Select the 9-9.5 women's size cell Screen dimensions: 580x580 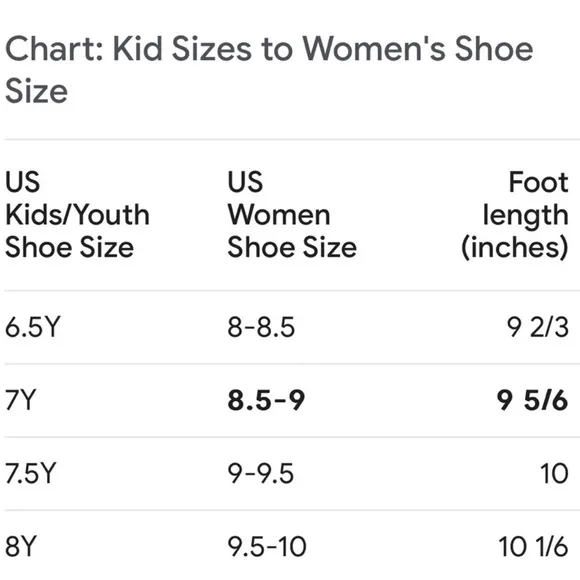(x=261, y=473)
